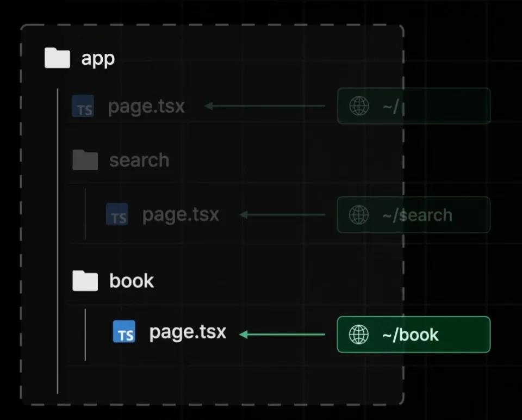Click the ~/ root route text
Image resolution: width=522 pixels, height=420 pixels.
point(390,106)
